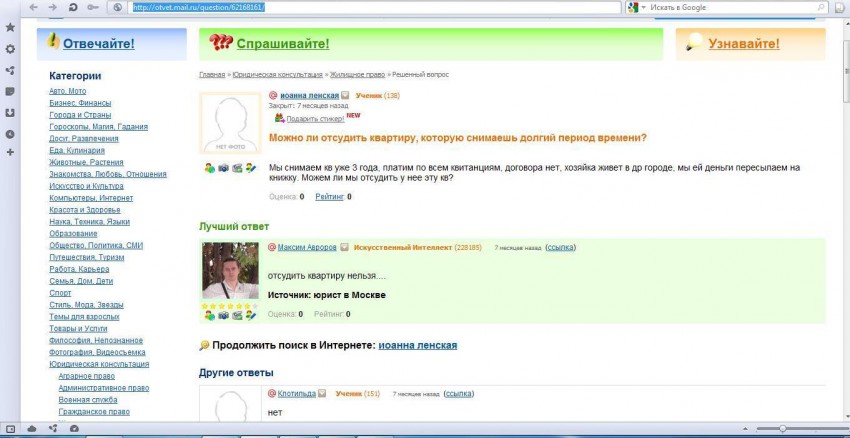Screen dimensions: 850x438
Task: Open the 'Отвечайте!' section
Action: point(98,44)
